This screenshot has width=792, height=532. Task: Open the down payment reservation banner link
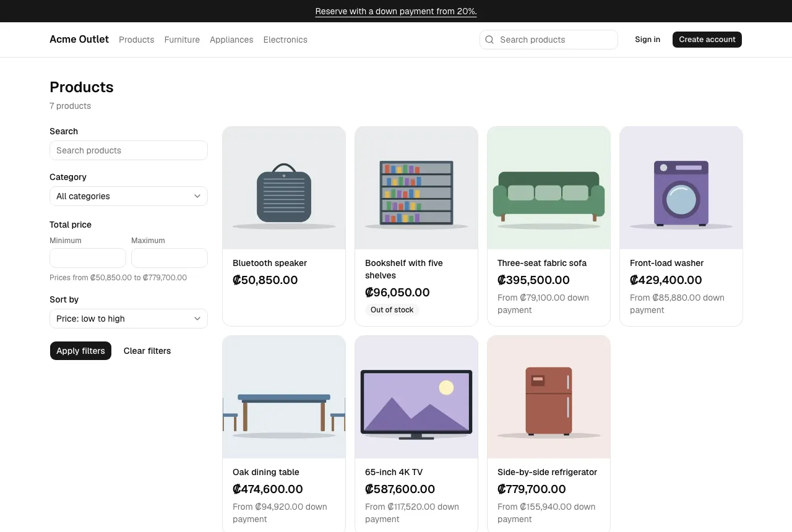[396, 11]
